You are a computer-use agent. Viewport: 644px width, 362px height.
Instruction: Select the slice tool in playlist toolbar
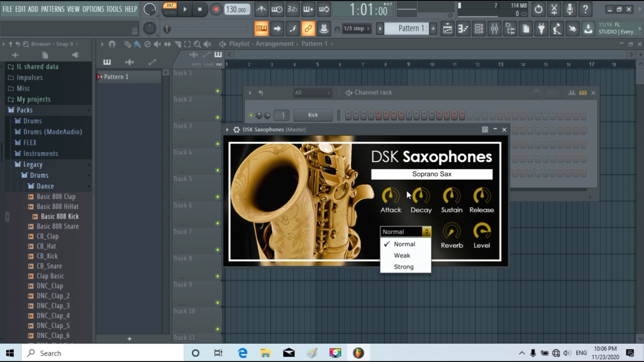(177, 44)
